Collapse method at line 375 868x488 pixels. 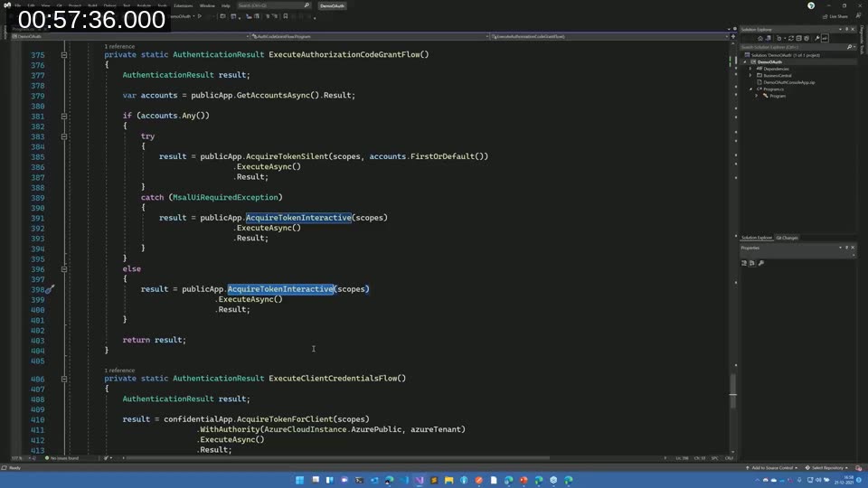(x=64, y=55)
